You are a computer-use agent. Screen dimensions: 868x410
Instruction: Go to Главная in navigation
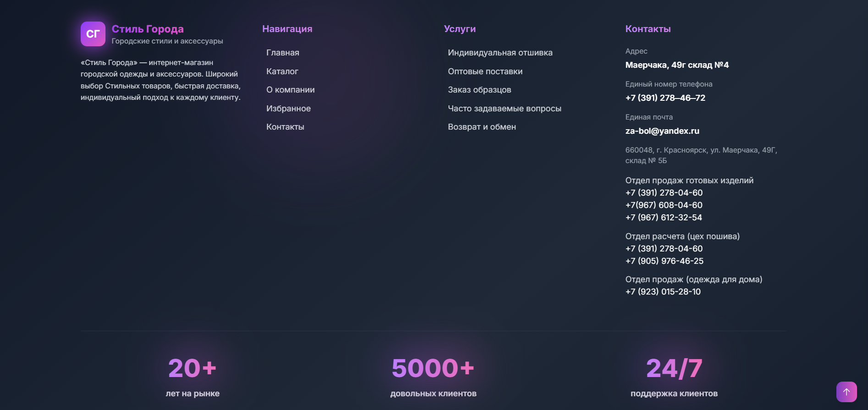click(282, 53)
